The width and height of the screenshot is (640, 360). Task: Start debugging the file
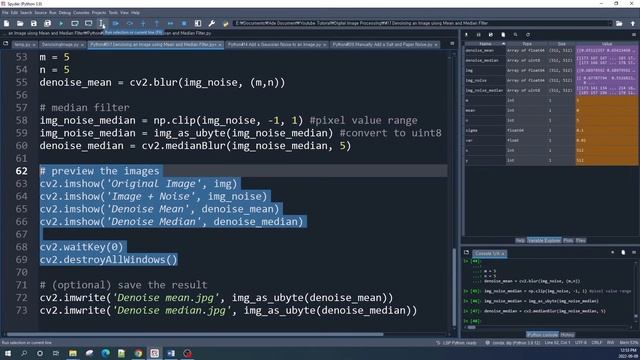[x=116, y=24]
